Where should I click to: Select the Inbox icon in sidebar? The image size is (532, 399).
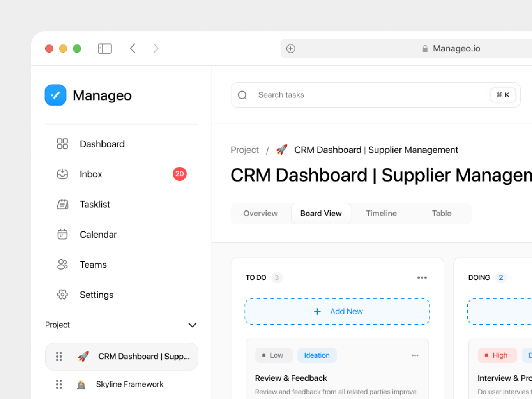pos(62,174)
